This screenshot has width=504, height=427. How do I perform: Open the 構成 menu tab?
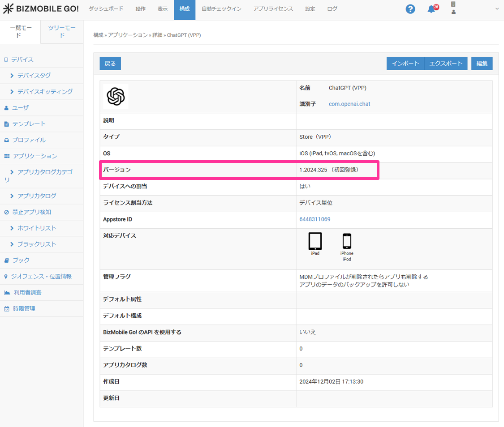[184, 9]
